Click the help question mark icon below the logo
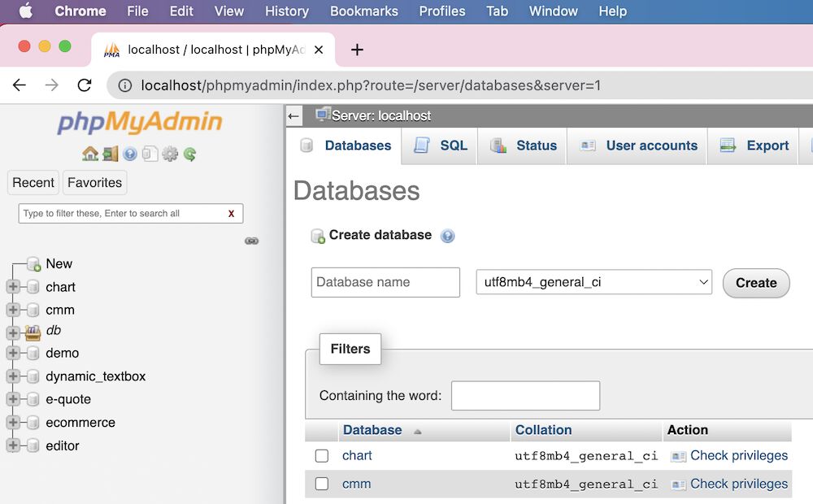813x504 pixels. pyautogui.click(x=130, y=154)
